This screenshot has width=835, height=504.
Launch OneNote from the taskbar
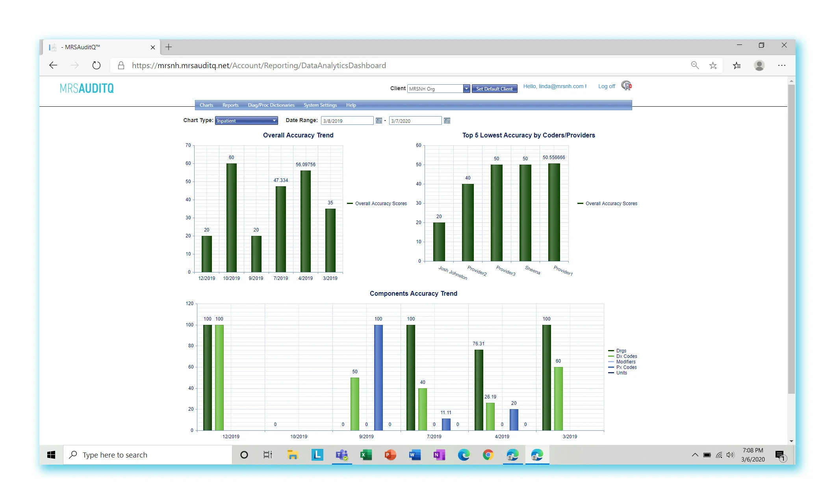point(439,455)
